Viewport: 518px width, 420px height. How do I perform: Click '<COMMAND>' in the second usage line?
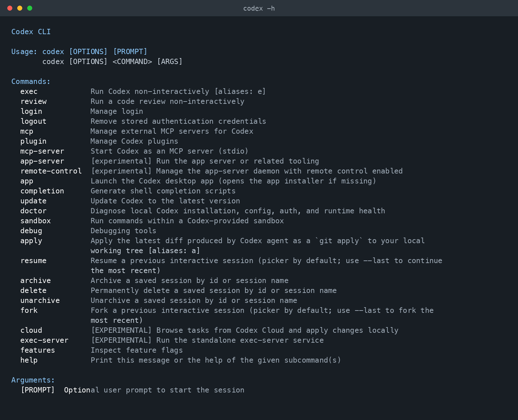[132, 62]
